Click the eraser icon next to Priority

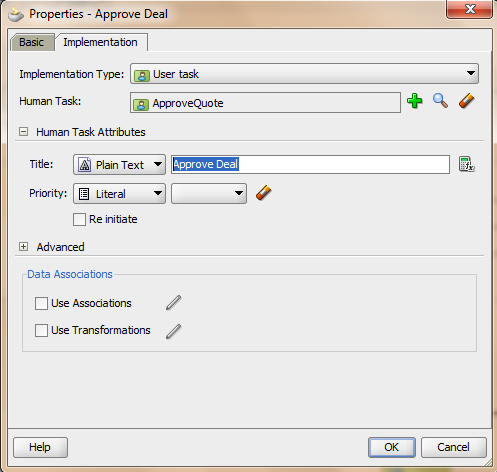point(264,193)
